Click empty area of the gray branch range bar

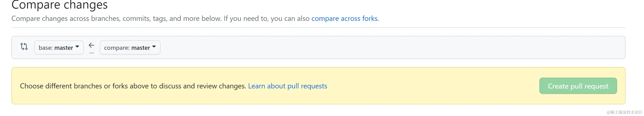[375, 48]
